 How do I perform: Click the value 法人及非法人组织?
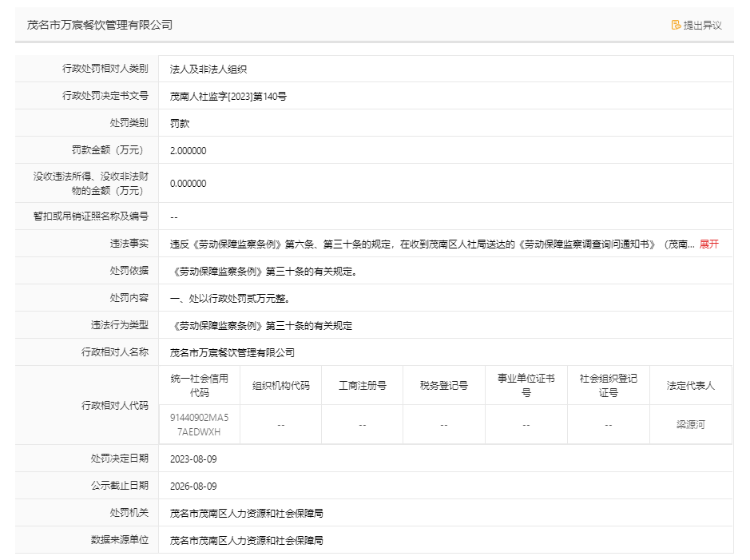coord(208,70)
